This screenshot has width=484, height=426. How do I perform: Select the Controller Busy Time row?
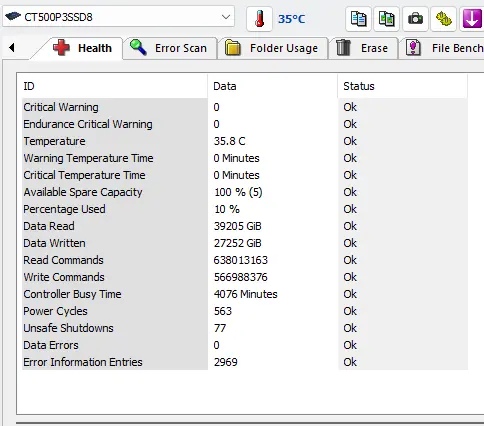click(x=245, y=294)
